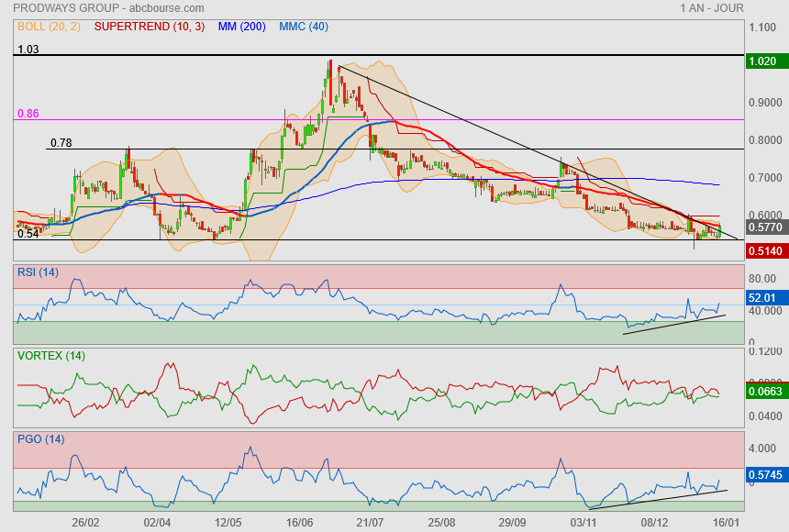Click the red 0.5140 price tag

tap(763, 250)
